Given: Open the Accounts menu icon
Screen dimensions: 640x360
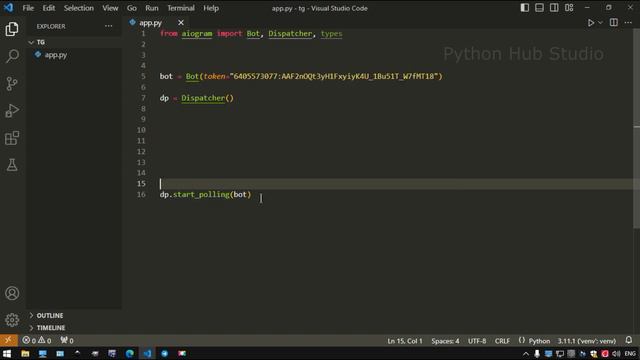Looking at the screenshot, I should pos(12,293).
